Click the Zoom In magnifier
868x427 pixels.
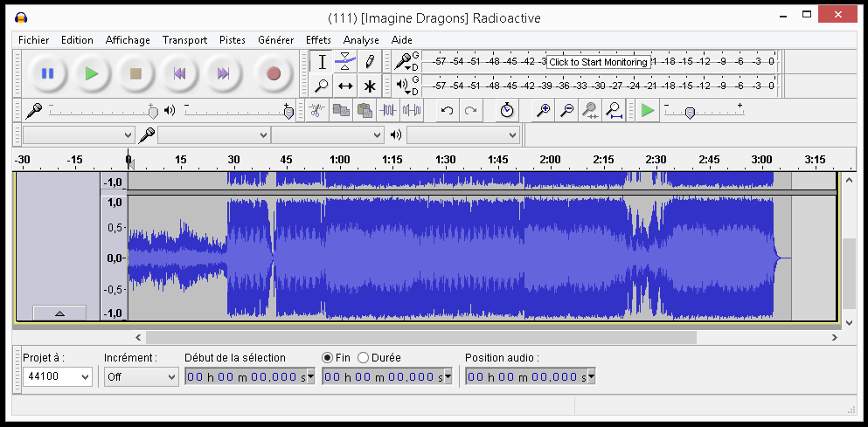click(x=544, y=111)
